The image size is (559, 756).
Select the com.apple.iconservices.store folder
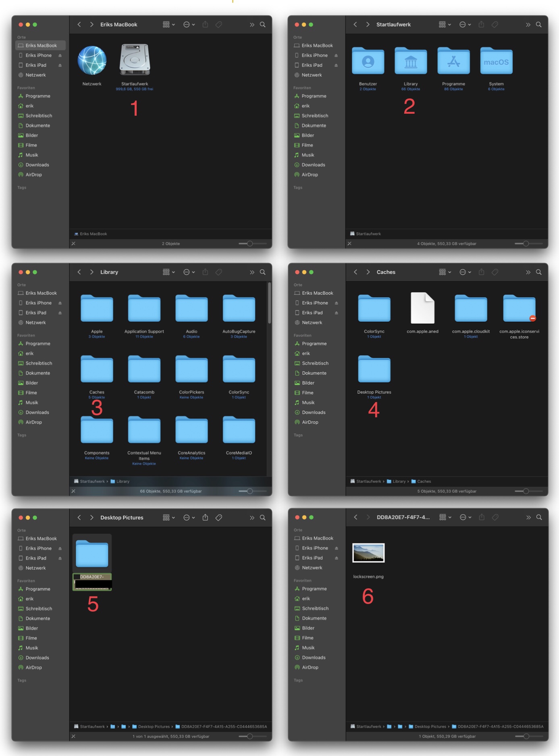[x=519, y=308]
